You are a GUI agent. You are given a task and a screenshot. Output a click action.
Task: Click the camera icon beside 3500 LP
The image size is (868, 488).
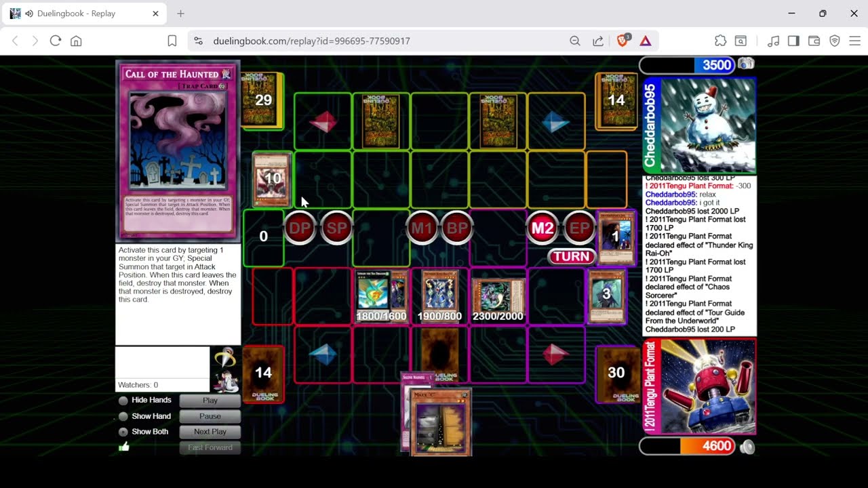click(x=746, y=64)
